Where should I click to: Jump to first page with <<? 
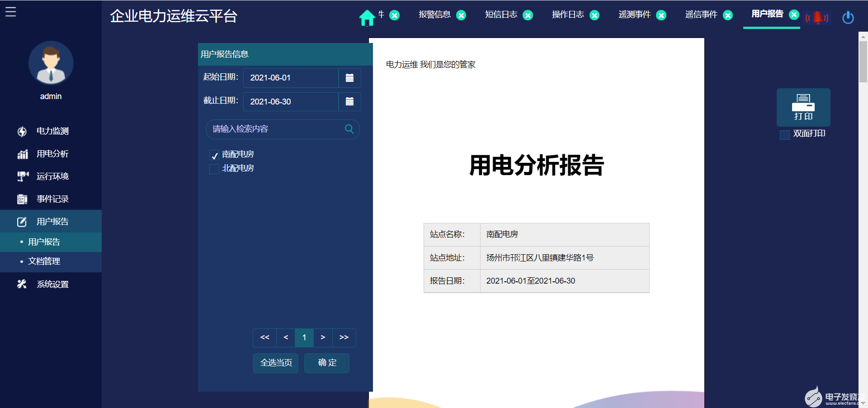(265, 338)
